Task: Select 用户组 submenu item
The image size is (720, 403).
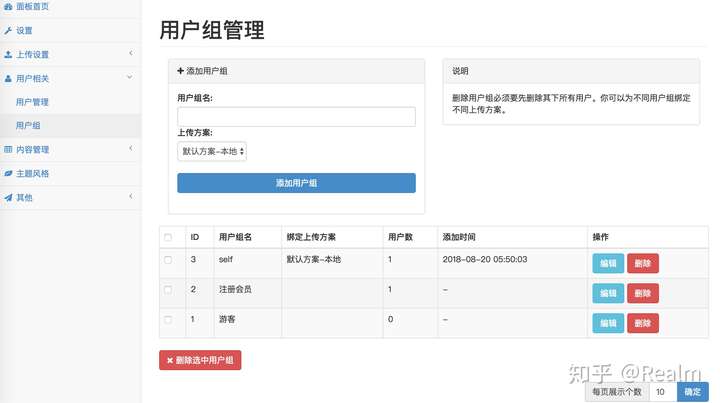Action: (x=28, y=125)
